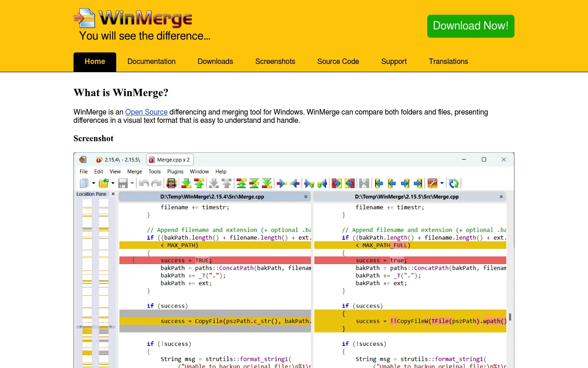Viewport: 588px width, 368px height.
Task: Open the View menu
Action: tap(115, 171)
